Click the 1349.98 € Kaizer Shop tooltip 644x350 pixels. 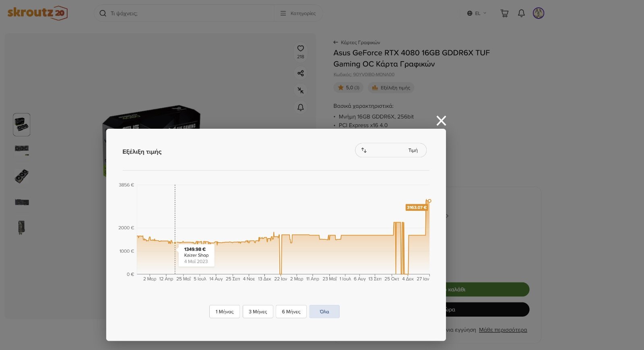click(x=196, y=255)
